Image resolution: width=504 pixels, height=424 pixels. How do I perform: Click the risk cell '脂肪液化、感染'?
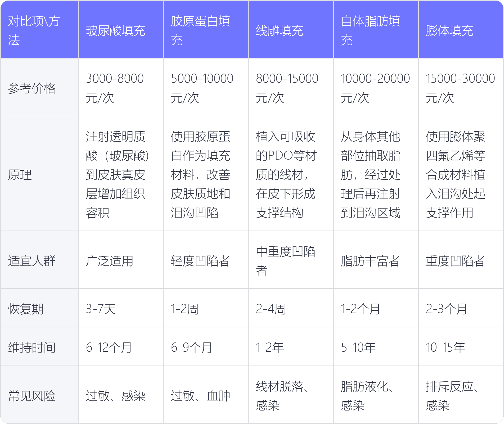point(376,395)
